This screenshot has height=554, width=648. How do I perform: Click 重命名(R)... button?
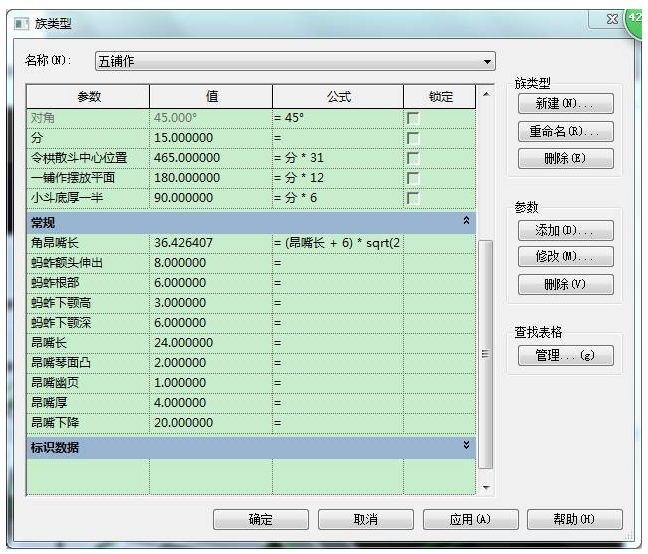pyautogui.click(x=565, y=131)
